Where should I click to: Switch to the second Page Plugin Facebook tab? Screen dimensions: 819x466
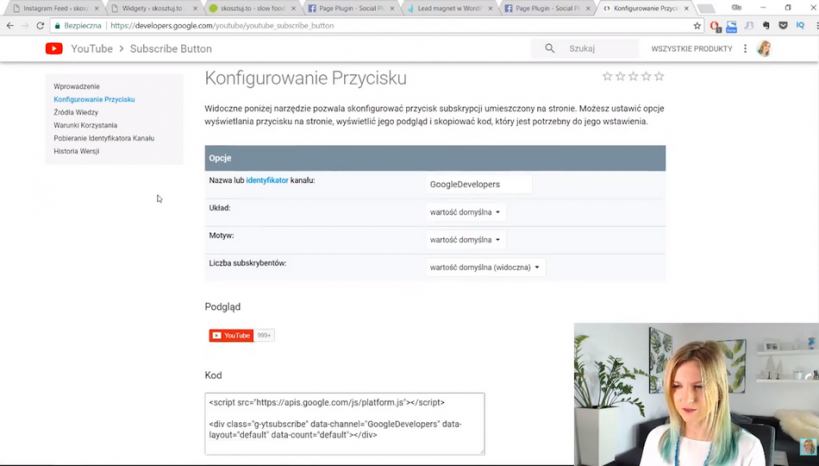pos(547,8)
